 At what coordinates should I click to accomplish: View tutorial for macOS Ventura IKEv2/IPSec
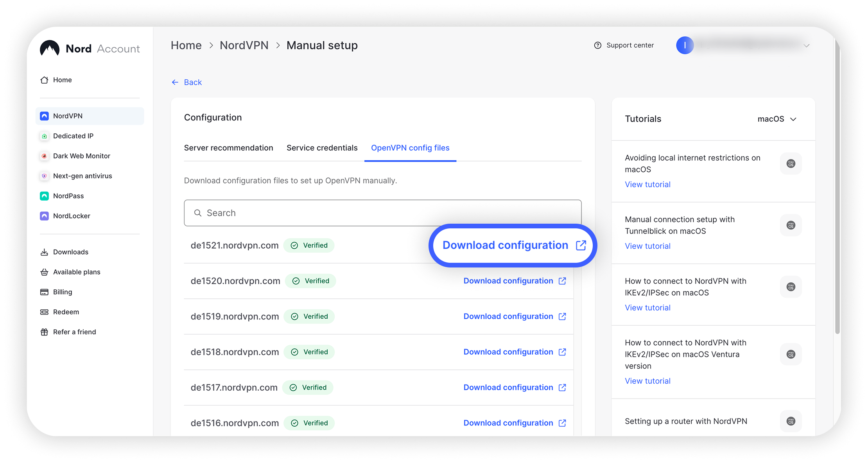(647, 381)
